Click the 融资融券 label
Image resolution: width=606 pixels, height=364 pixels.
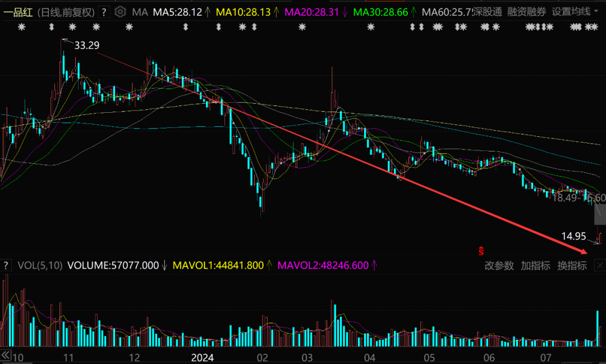tap(526, 12)
